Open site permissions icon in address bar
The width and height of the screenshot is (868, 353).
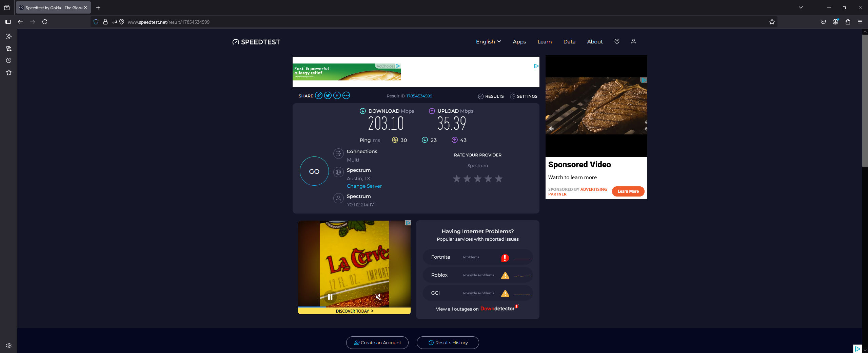(x=115, y=22)
